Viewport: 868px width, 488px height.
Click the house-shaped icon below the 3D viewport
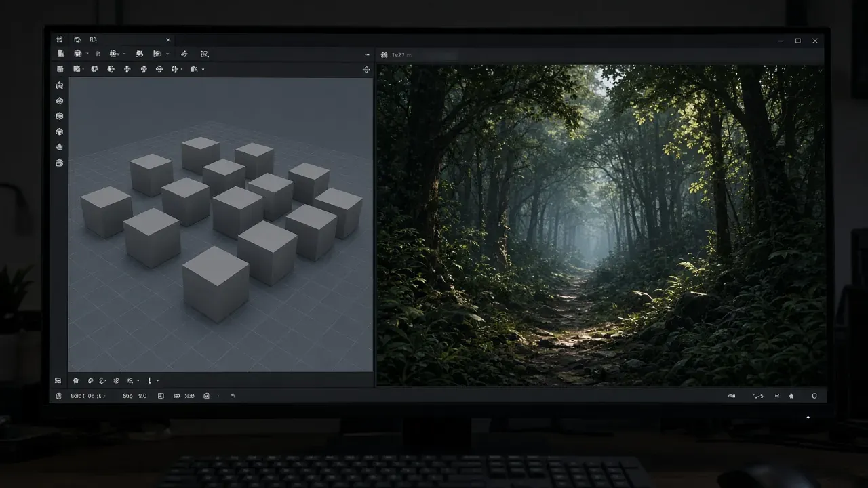76,381
